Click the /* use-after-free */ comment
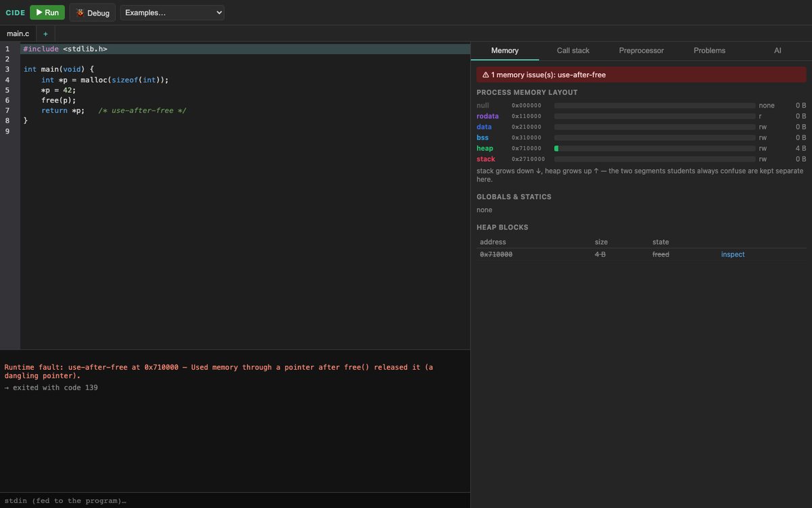Screen dimensions: 812x508 tap(142, 110)
